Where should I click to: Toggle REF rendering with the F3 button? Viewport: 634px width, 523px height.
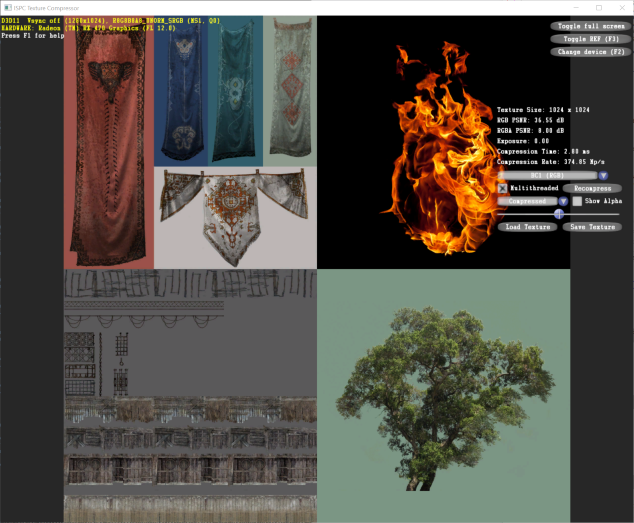click(591, 39)
